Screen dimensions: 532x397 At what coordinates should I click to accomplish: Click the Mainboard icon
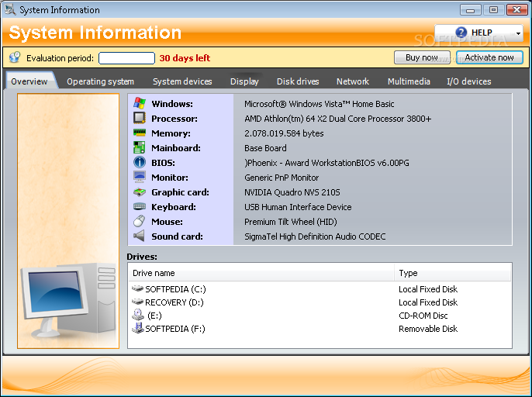[x=140, y=147]
